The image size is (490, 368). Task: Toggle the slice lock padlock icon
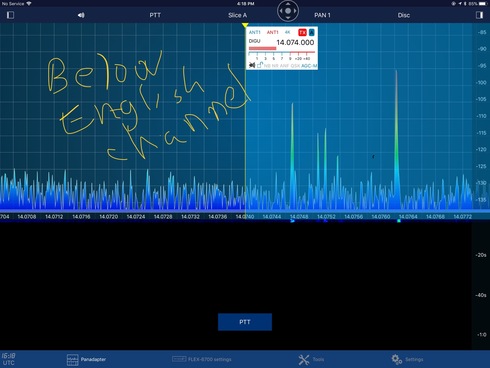pos(260,65)
